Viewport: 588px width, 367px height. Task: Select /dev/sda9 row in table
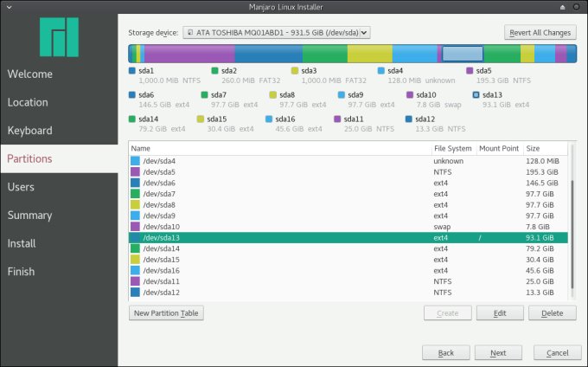click(348, 216)
